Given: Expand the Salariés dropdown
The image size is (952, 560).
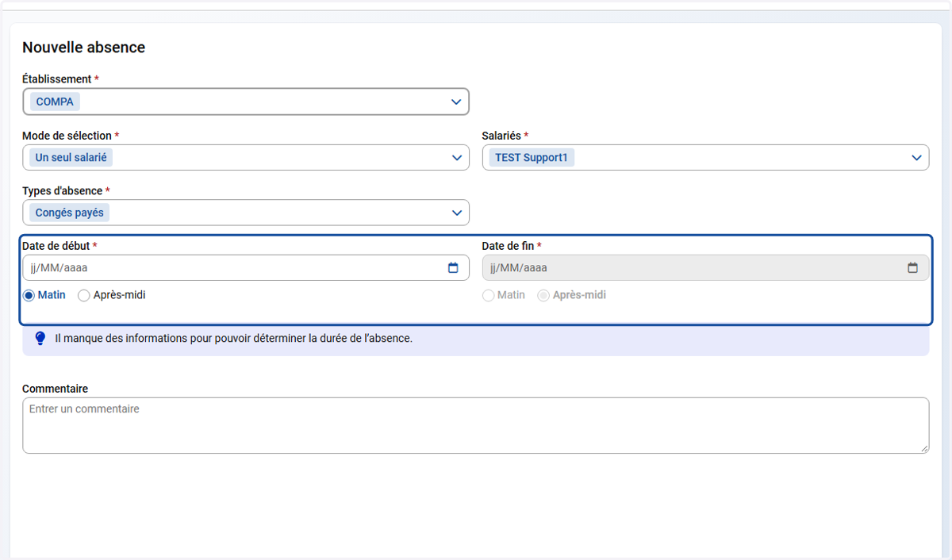Looking at the screenshot, I should click(916, 158).
